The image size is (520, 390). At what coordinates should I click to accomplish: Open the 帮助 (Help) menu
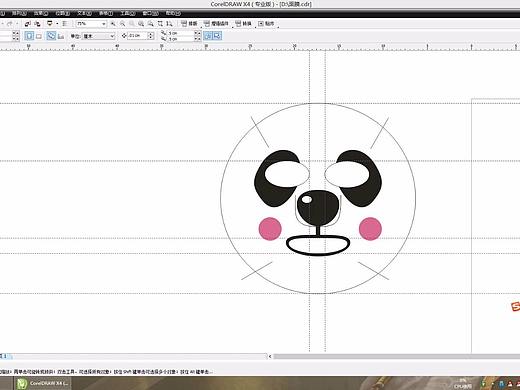click(x=173, y=13)
